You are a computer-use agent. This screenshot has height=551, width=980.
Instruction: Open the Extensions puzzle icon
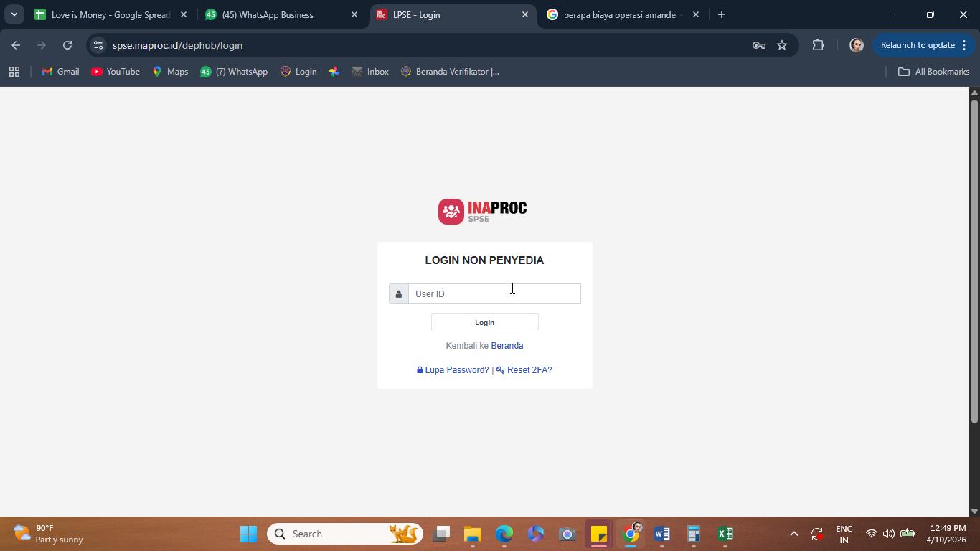pos(819,45)
